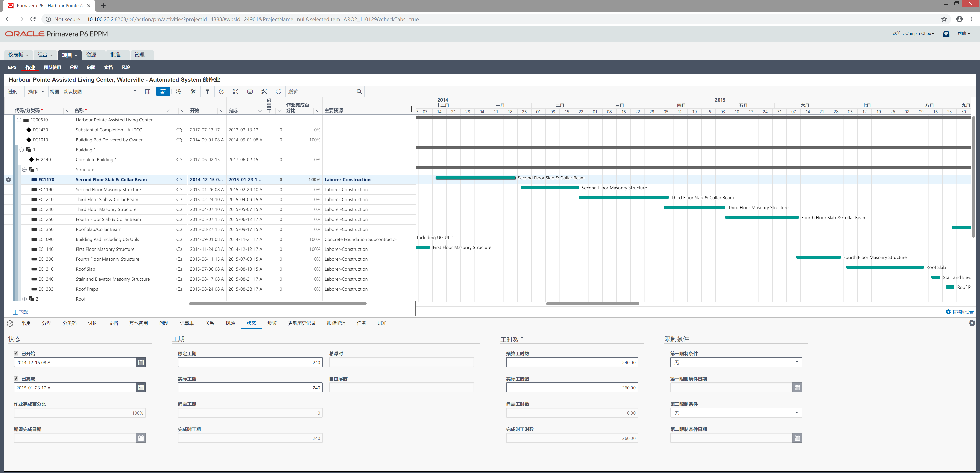
Task: Switch to the 关系 detail tab
Action: pos(210,323)
